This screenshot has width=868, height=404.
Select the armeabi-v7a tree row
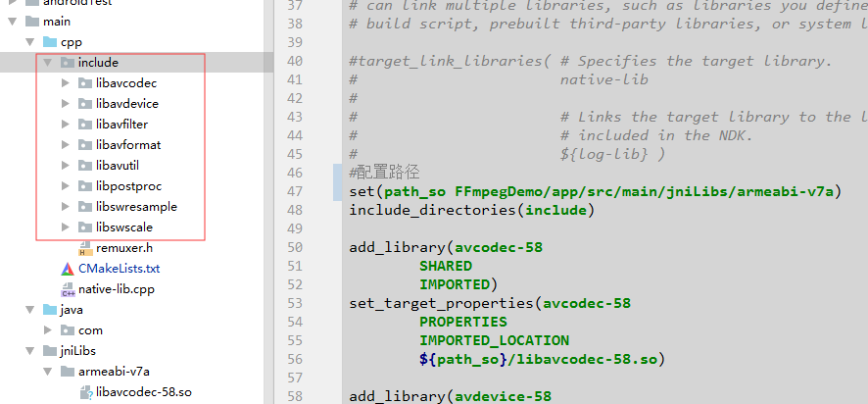tap(114, 372)
